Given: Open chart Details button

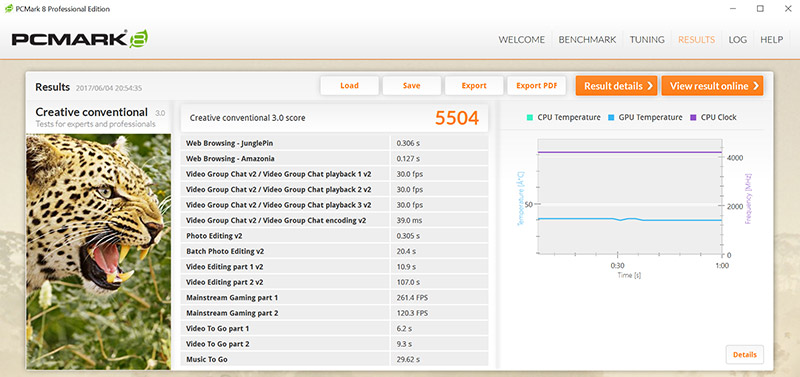Looking at the screenshot, I should (x=745, y=355).
